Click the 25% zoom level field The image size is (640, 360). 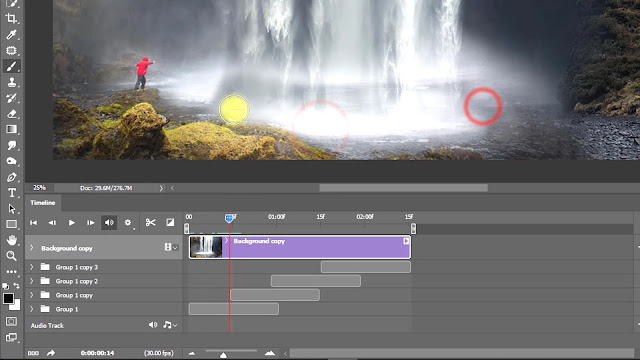[40, 188]
